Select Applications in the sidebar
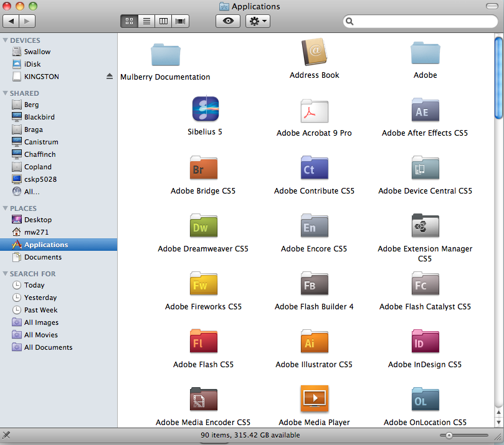Viewport: 504px width, 445px height. tap(59, 245)
